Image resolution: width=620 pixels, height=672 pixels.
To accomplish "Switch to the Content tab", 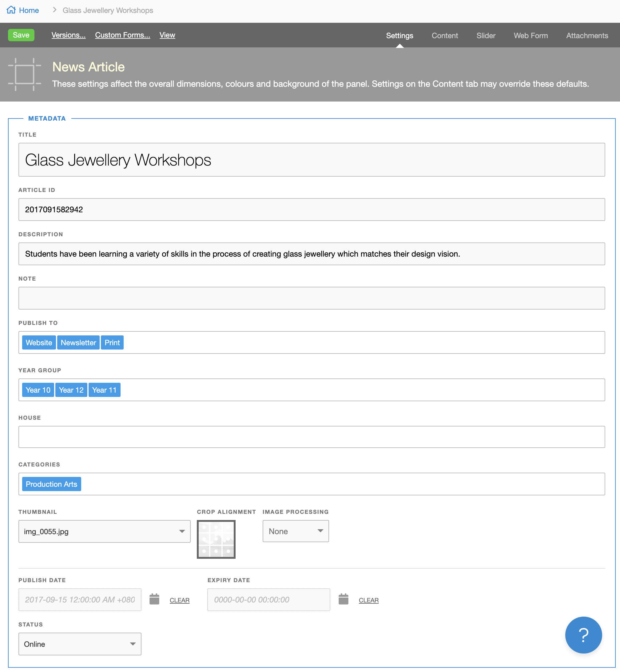I will click(x=444, y=36).
